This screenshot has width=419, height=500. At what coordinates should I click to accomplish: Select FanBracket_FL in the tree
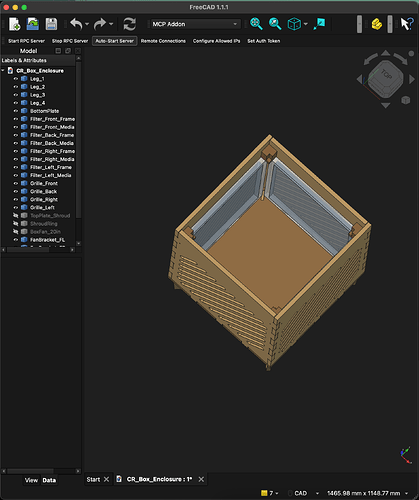tap(47, 240)
